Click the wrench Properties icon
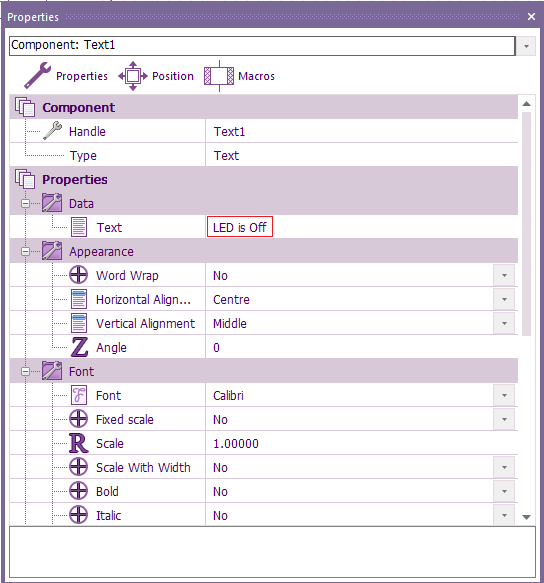 [38, 75]
